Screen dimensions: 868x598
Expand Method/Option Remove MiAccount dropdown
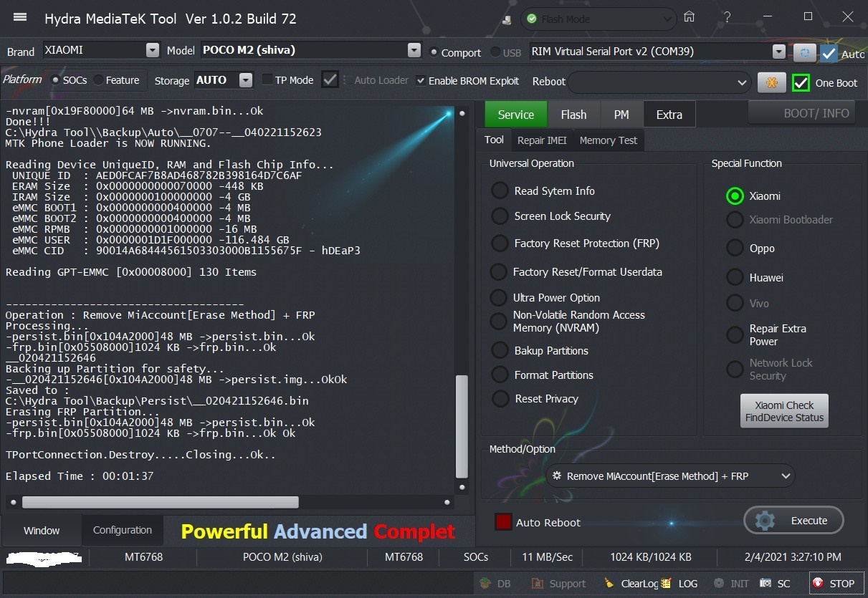671,476
